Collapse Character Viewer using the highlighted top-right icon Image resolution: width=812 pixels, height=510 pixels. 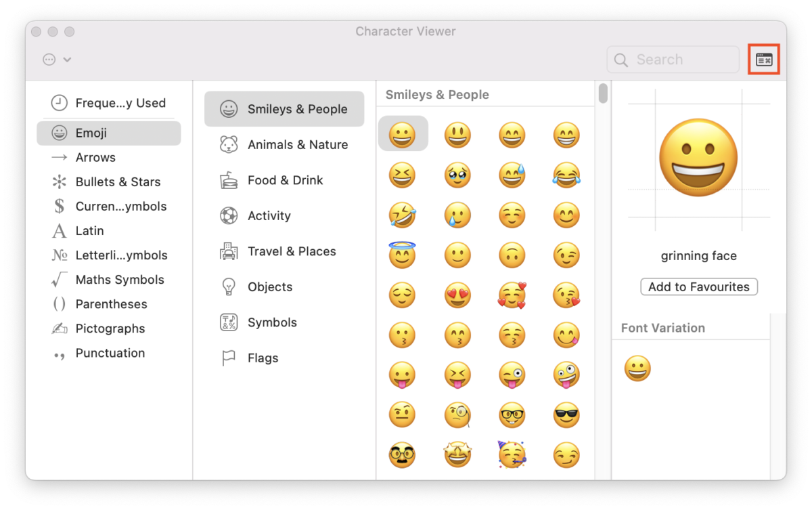point(764,60)
